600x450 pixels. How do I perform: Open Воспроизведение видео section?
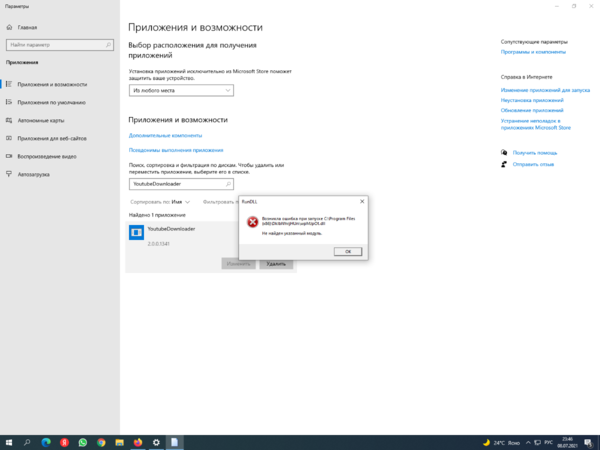point(47,156)
